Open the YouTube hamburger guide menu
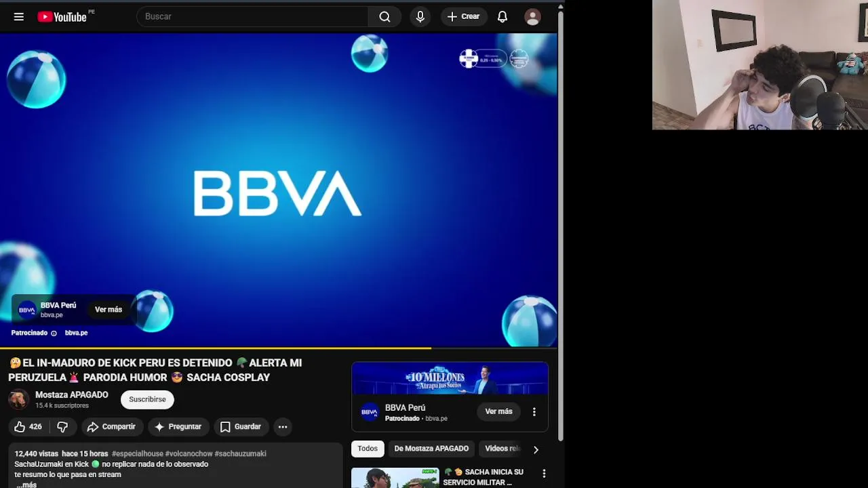This screenshot has height=488, width=868. (19, 17)
